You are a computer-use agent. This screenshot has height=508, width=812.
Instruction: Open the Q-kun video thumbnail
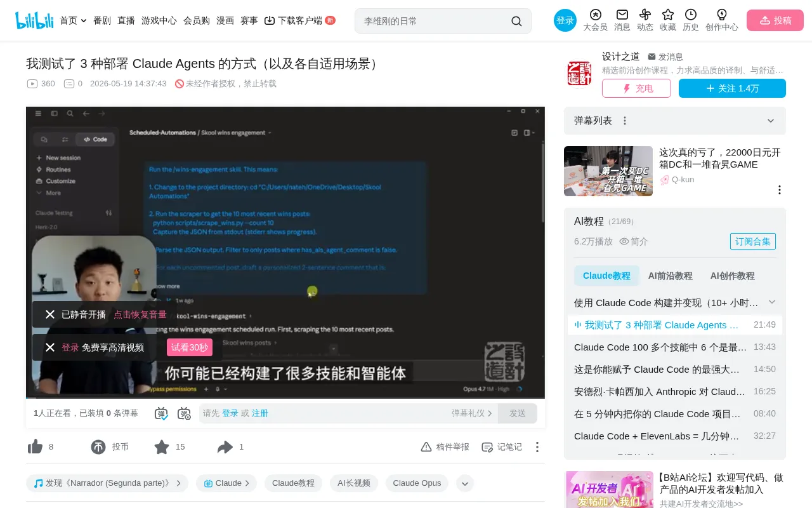(x=608, y=171)
